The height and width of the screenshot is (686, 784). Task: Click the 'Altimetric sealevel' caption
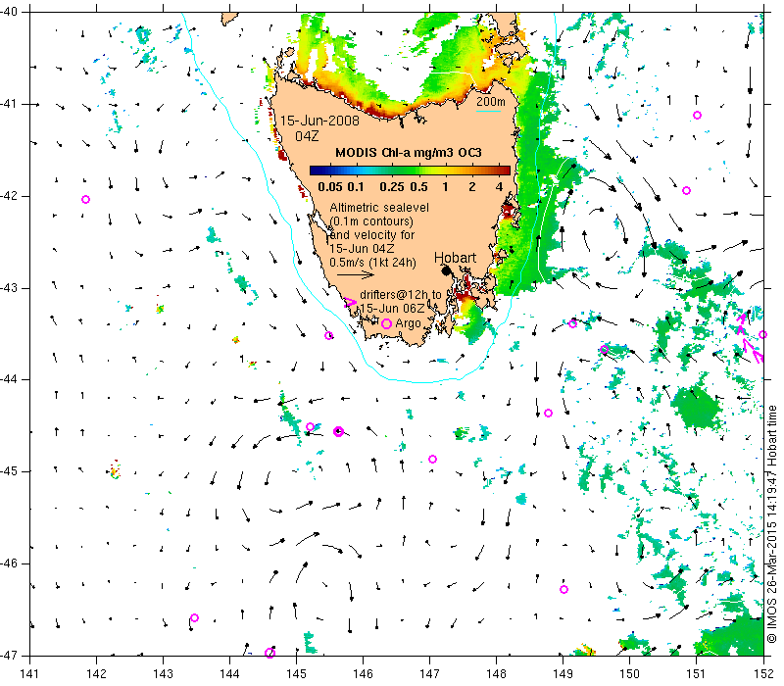(x=379, y=207)
